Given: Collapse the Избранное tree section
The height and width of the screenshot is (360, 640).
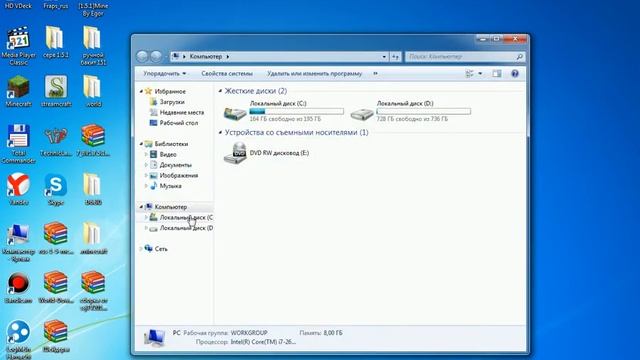Looking at the screenshot, I should click(x=141, y=91).
